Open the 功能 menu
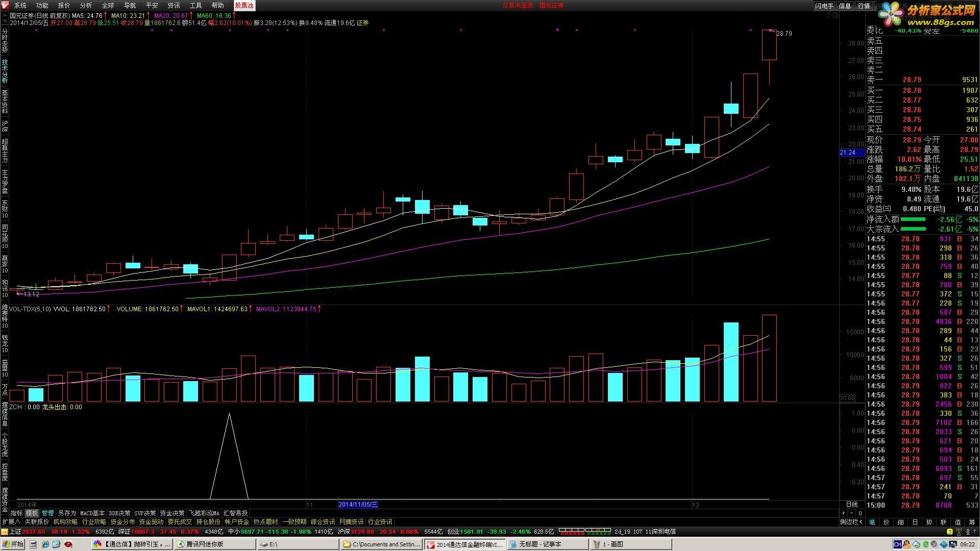The width and height of the screenshot is (980, 551). tap(42, 6)
